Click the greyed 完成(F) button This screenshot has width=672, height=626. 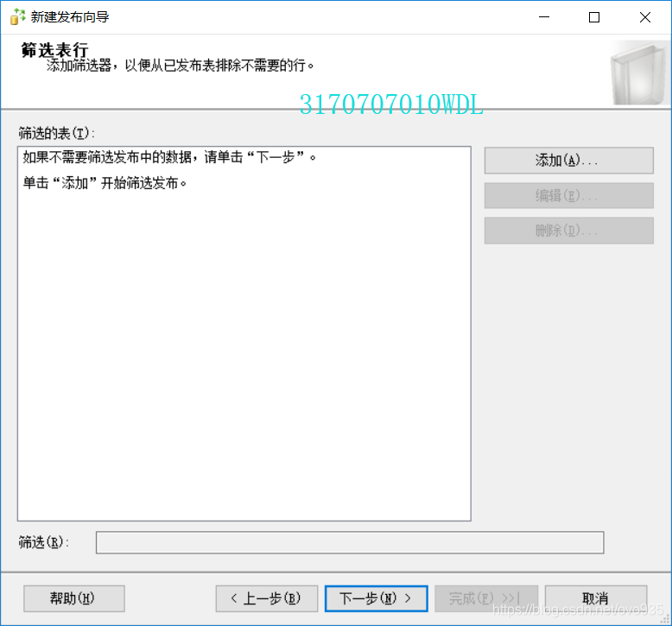pyautogui.click(x=486, y=598)
